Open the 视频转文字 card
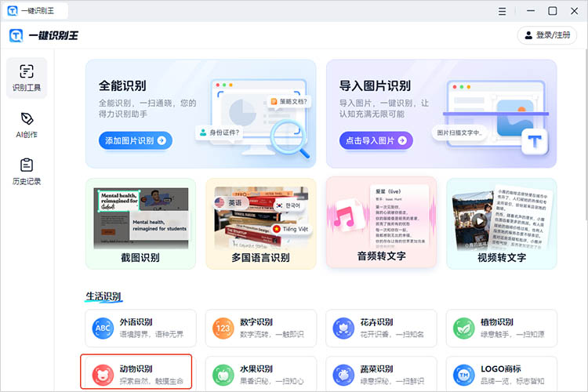This screenshot has width=588, height=392. (x=502, y=223)
